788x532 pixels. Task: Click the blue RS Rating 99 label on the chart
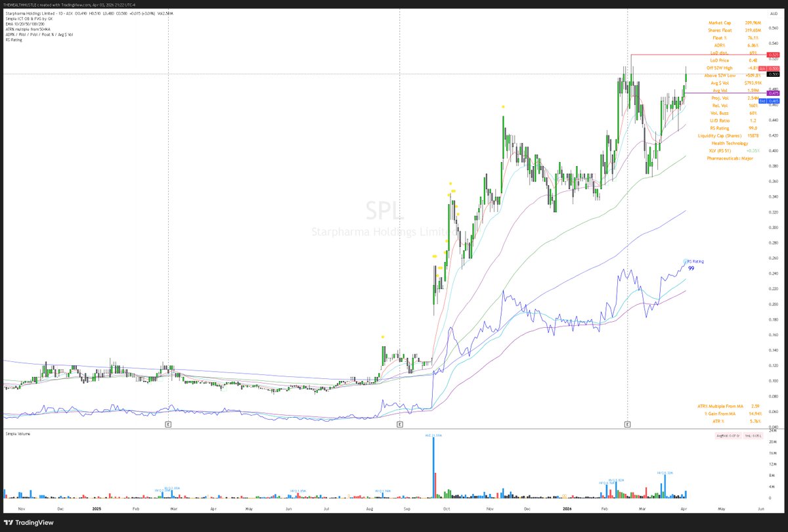click(695, 265)
